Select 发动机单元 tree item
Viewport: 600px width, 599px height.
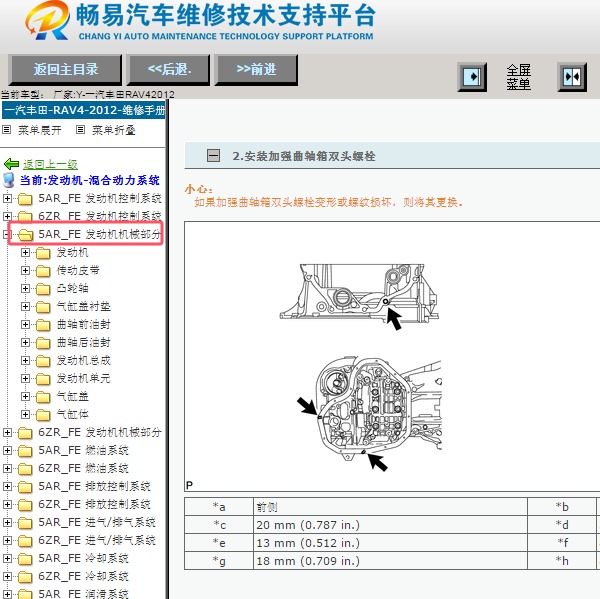point(83,379)
